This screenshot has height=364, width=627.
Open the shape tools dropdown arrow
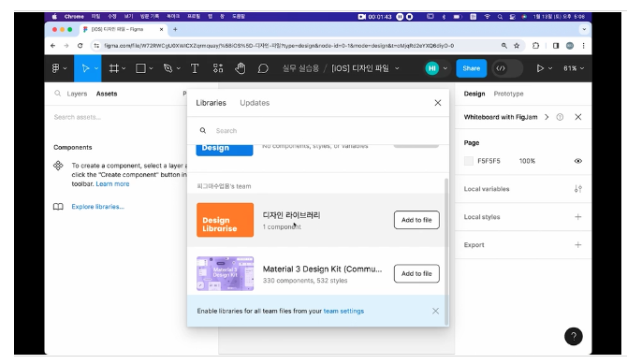click(x=151, y=68)
